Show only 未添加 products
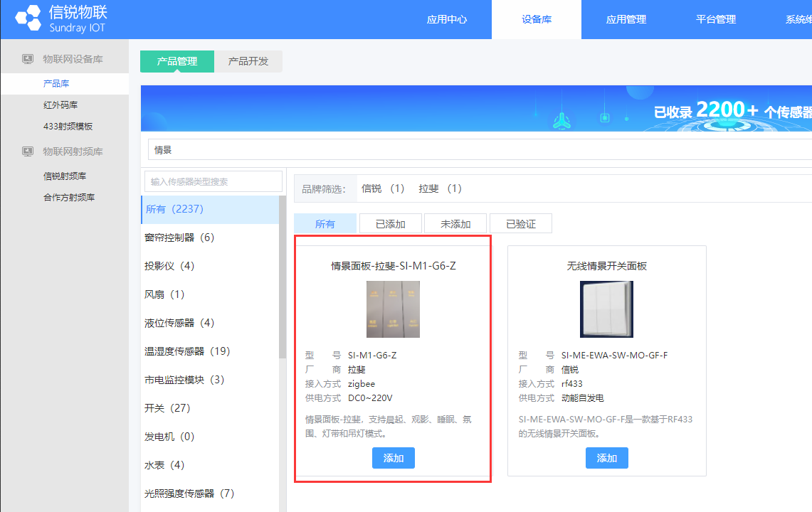Viewport: 812px width, 512px height. pyautogui.click(x=455, y=224)
